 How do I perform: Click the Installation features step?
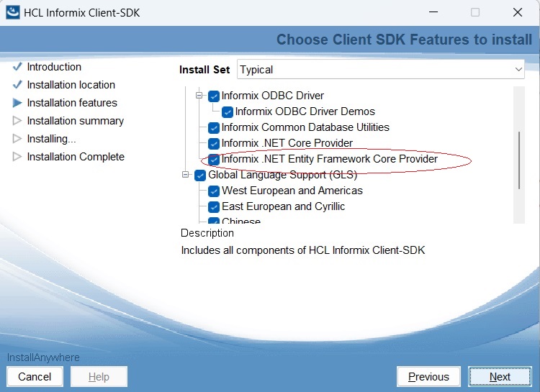(x=72, y=103)
